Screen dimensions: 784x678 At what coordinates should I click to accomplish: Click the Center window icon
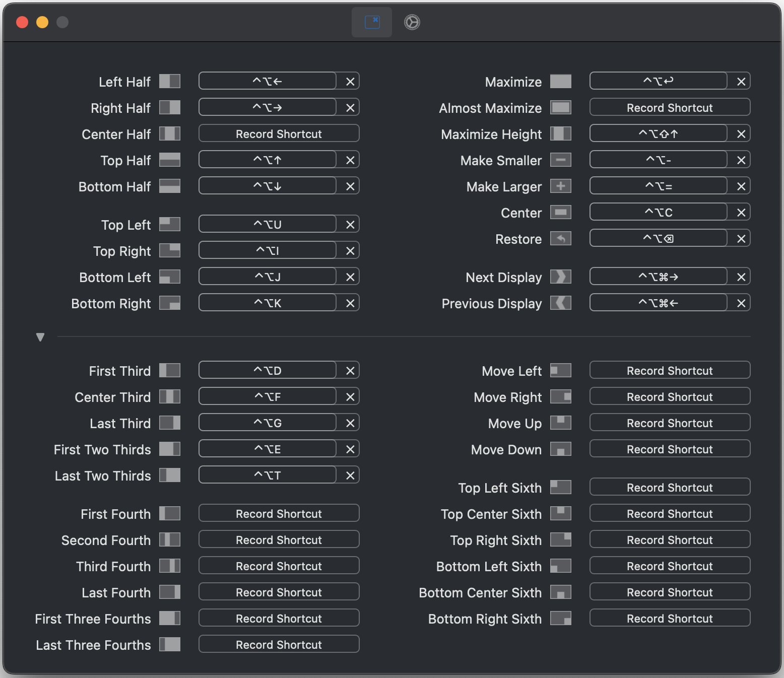coord(561,212)
